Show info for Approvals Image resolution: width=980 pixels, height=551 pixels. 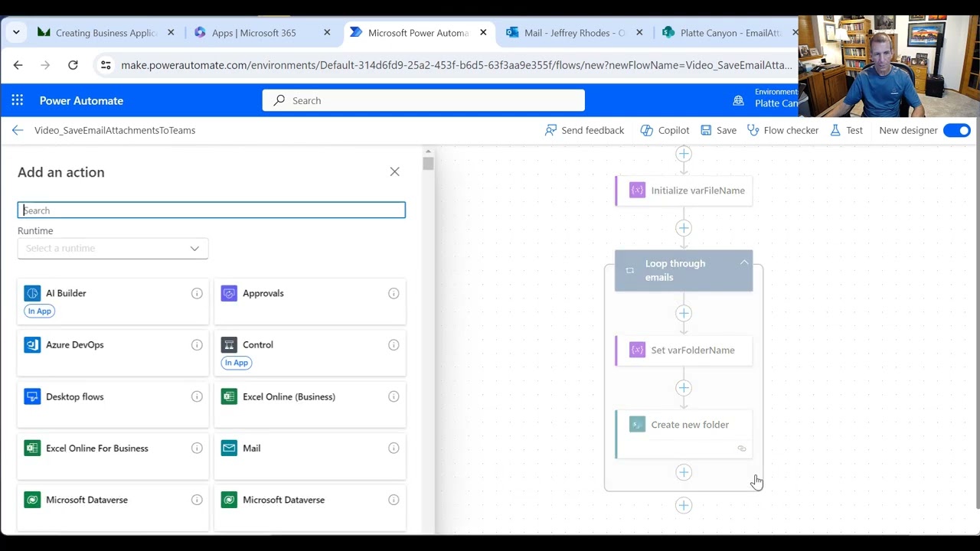point(394,293)
